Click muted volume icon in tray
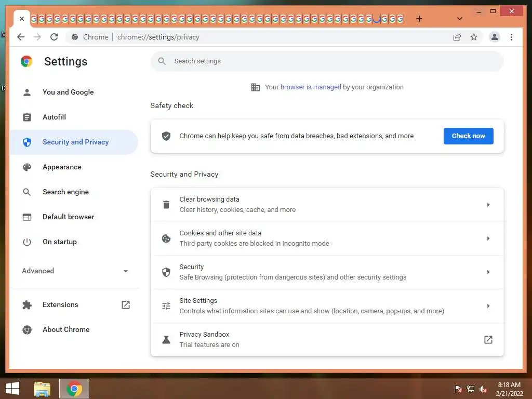This screenshot has height=399, width=532. tap(483, 389)
